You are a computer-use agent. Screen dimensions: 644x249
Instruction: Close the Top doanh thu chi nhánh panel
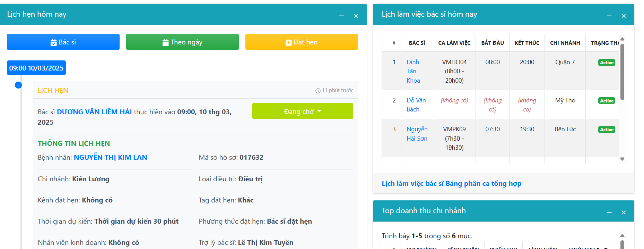pyautogui.click(x=624, y=213)
